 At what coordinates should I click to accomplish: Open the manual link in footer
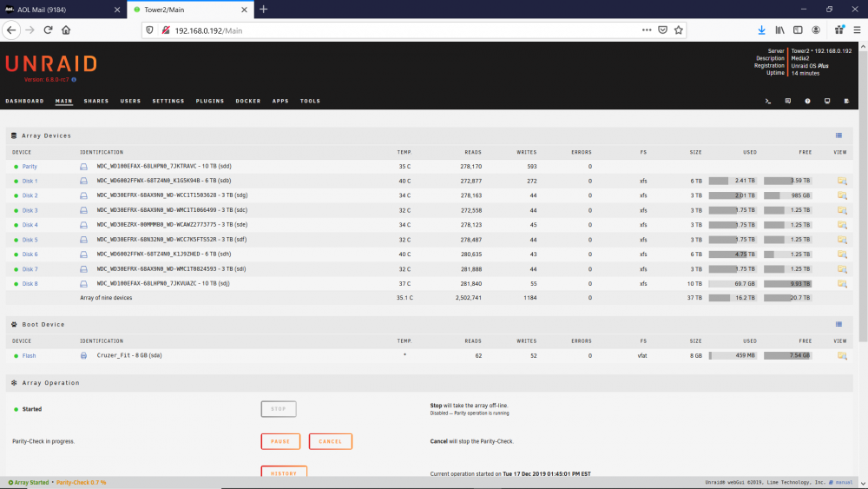844,482
